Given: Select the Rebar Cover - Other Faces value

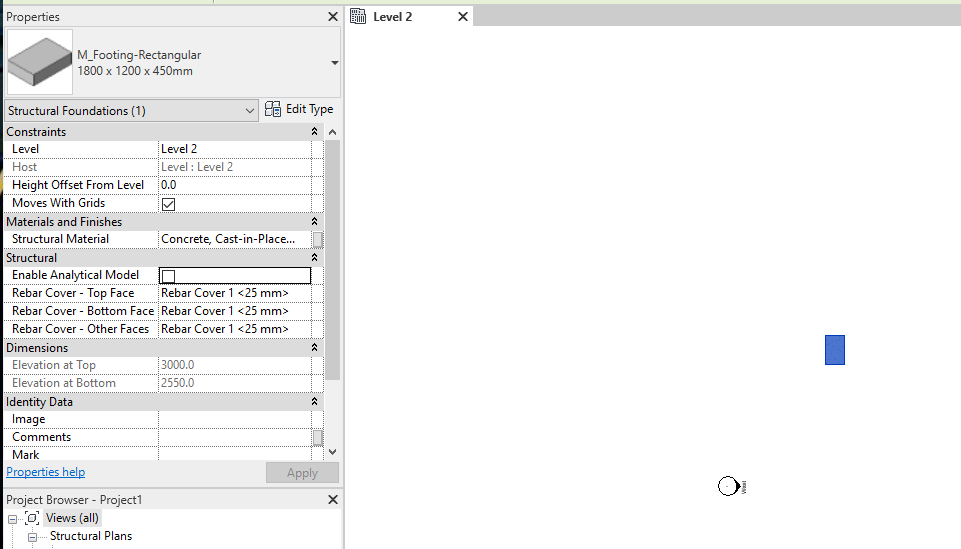Looking at the screenshot, I should (x=235, y=329).
